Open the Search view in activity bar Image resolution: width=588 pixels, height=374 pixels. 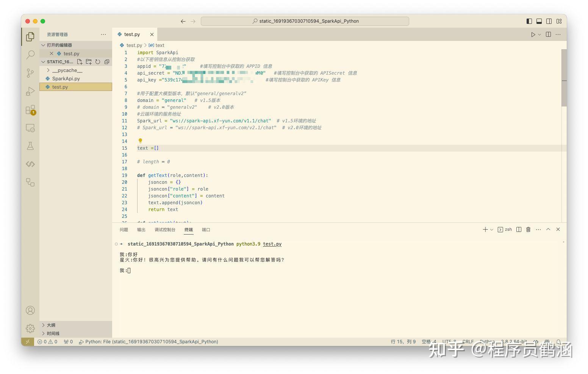[x=30, y=55]
